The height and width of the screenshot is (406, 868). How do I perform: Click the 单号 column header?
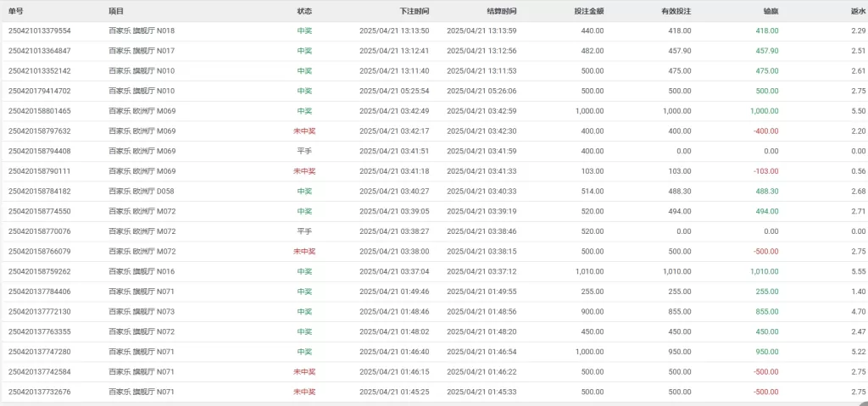coord(15,11)
